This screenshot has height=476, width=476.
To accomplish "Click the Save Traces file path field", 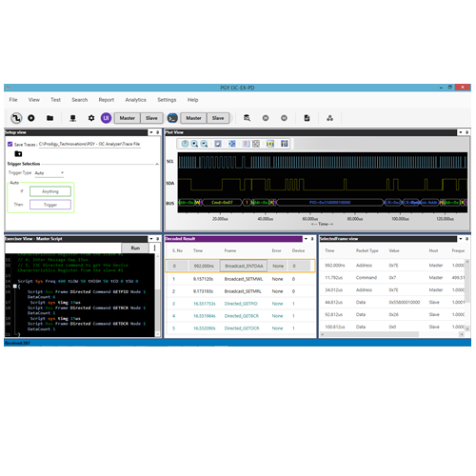I will tap(89, 144).
